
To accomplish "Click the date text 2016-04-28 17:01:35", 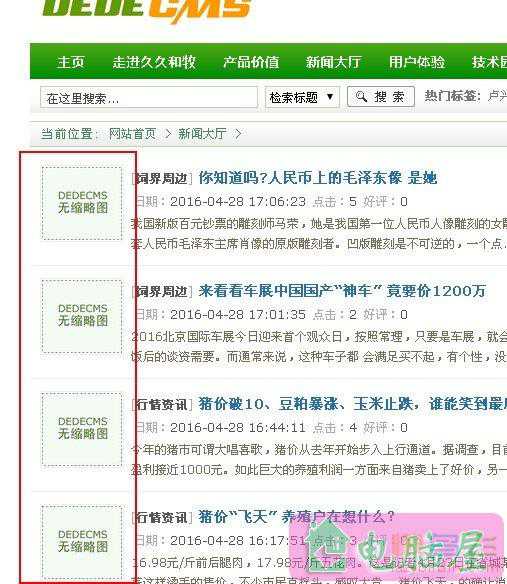I will (238, 314).
